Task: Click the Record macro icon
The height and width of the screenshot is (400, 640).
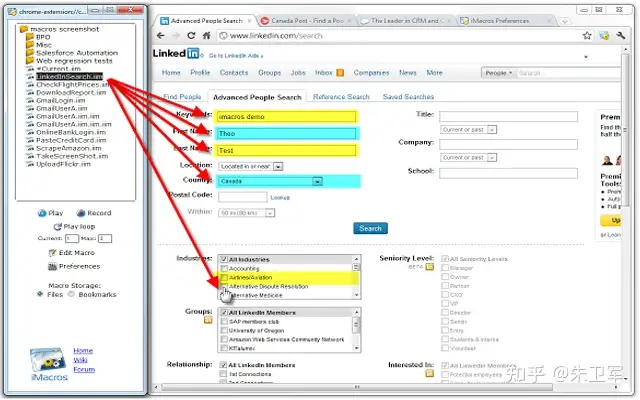Action: pos(81,213)
